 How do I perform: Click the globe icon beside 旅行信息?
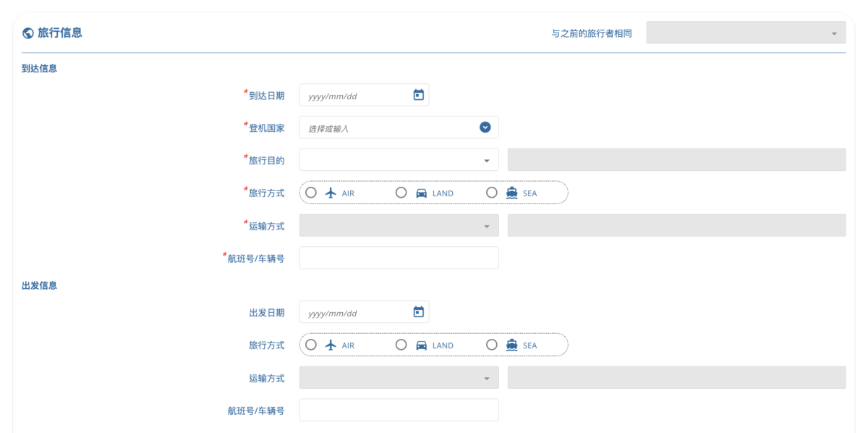point(28,33)
